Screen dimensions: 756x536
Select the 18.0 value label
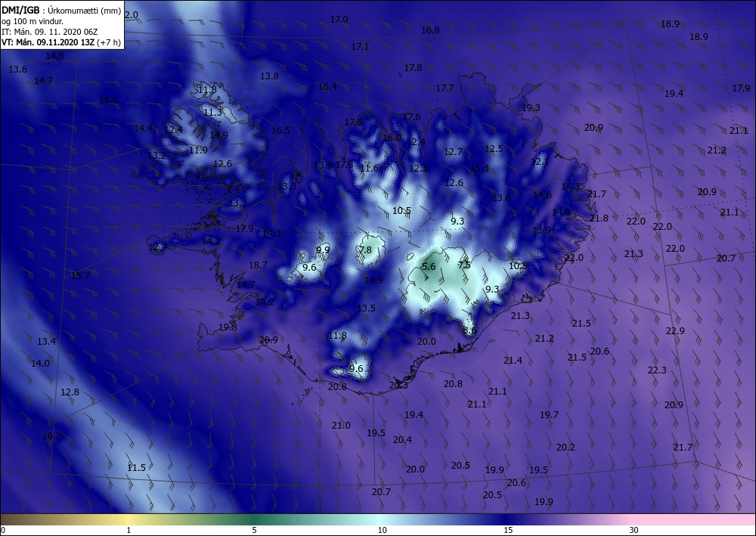(392, 138)
